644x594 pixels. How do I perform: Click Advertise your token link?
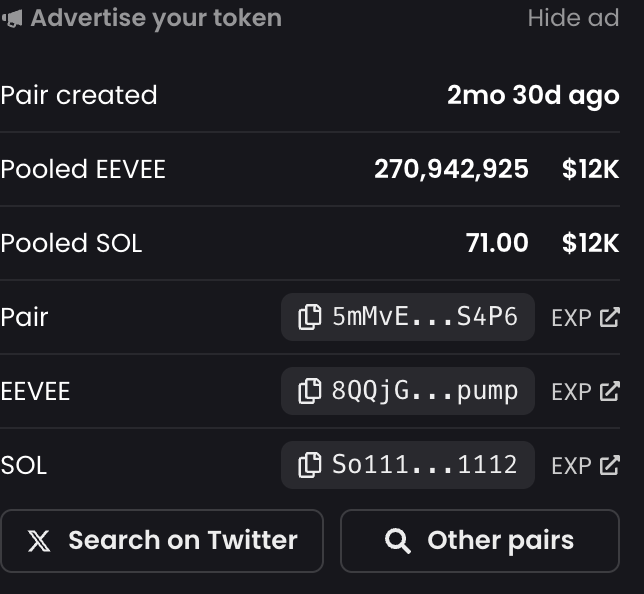pos(155,18)
